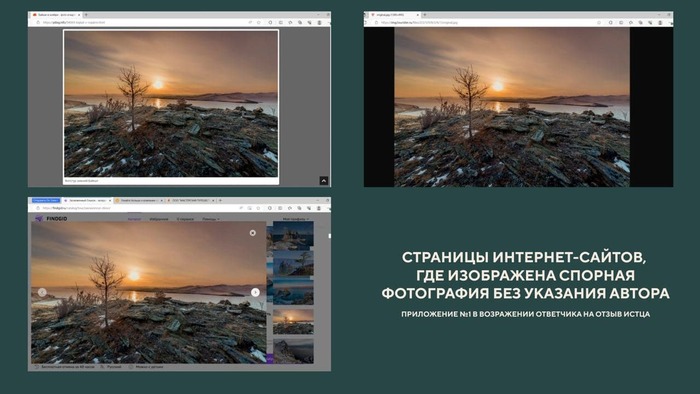Click the FINDGID logo

click(51, 219)
